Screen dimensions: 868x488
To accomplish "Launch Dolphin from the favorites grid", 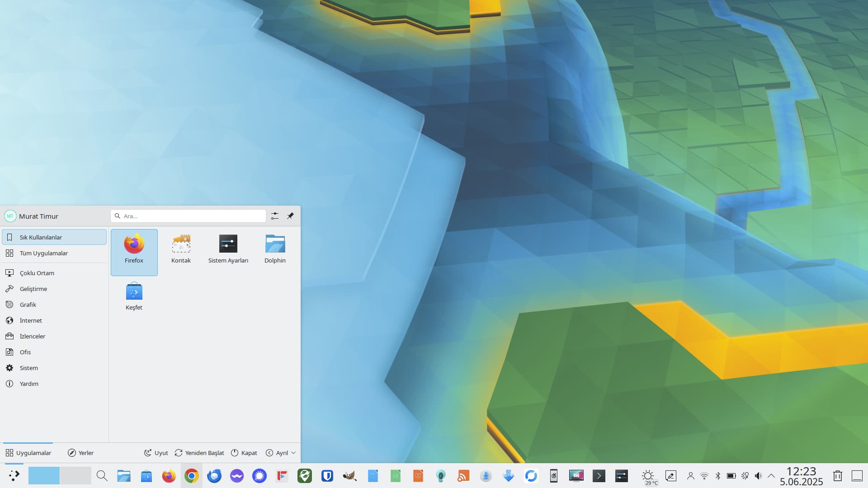I will 275,252.
